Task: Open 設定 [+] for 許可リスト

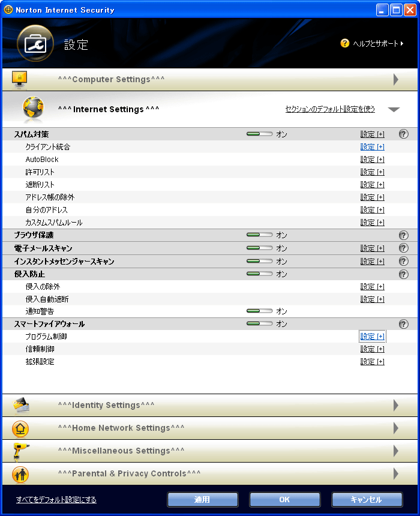Action: coord(372,172)
